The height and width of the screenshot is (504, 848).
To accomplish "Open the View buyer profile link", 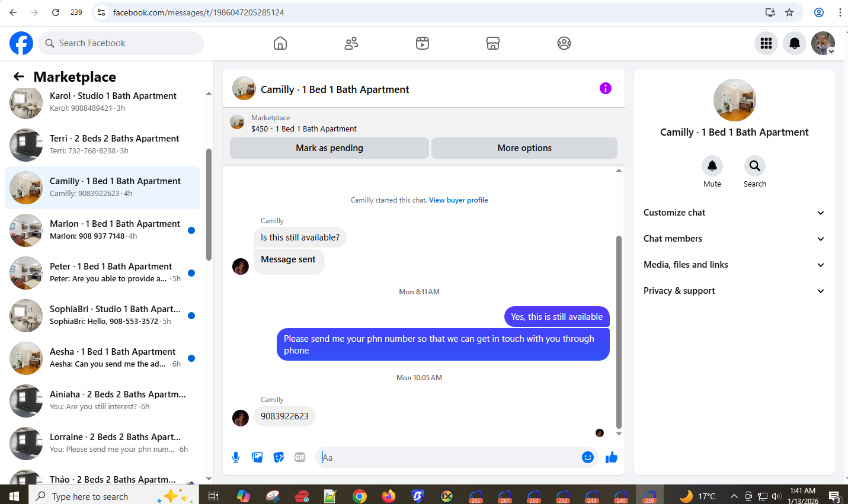I will point(459,200).
